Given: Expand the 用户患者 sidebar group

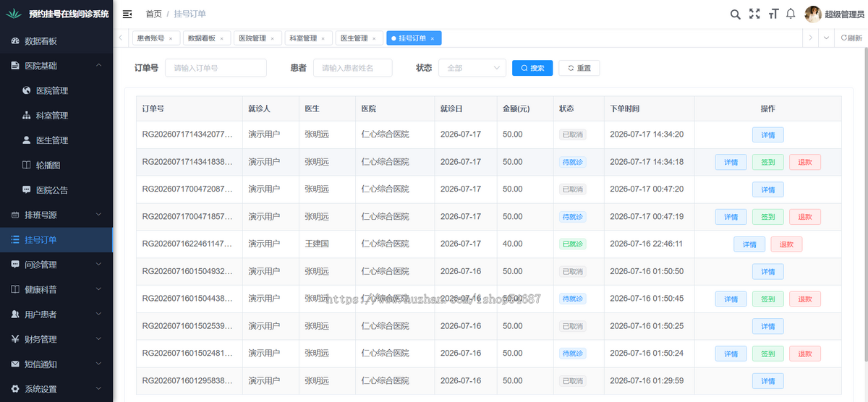Looking at the screenshot, I should (x=56, y=315).
